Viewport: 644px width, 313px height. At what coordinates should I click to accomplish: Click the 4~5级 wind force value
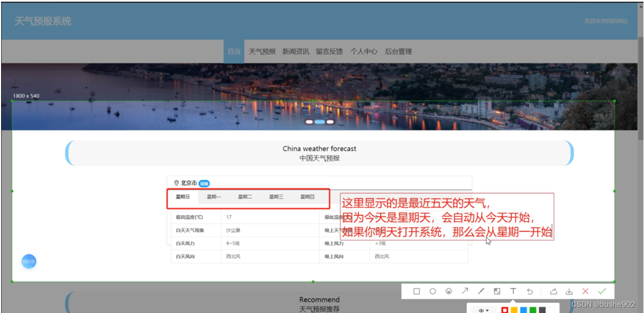pos(233,243)
